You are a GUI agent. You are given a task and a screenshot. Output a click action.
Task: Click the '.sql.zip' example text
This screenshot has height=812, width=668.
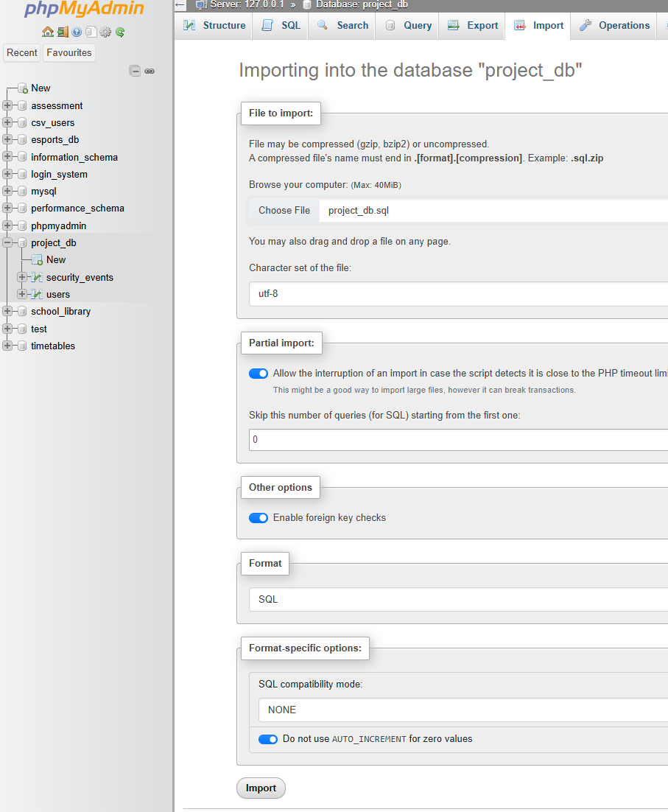[587, 158]
